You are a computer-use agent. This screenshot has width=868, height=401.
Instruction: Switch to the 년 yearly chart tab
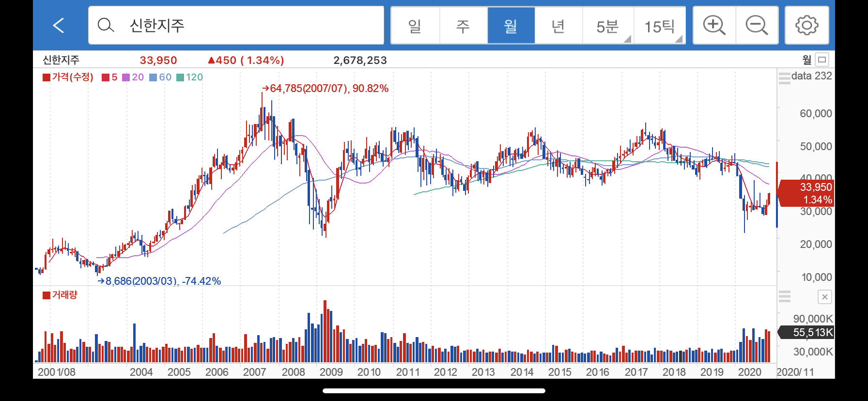[558, 26]
